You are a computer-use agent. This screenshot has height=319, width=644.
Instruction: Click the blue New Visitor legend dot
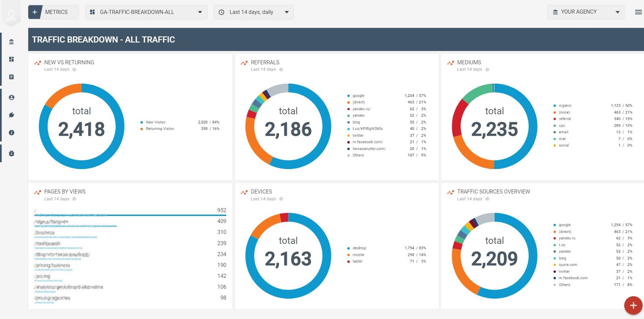[x=142, y=122]
